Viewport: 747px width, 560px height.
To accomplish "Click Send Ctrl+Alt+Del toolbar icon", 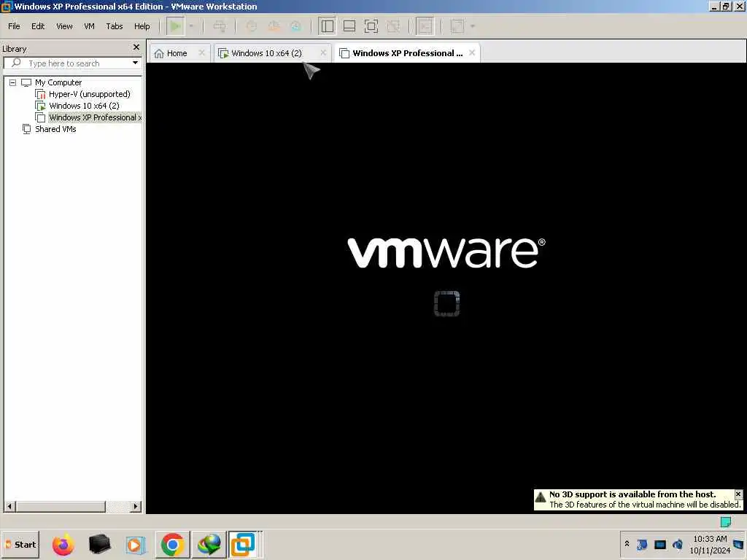I will [x=220, y=26].
